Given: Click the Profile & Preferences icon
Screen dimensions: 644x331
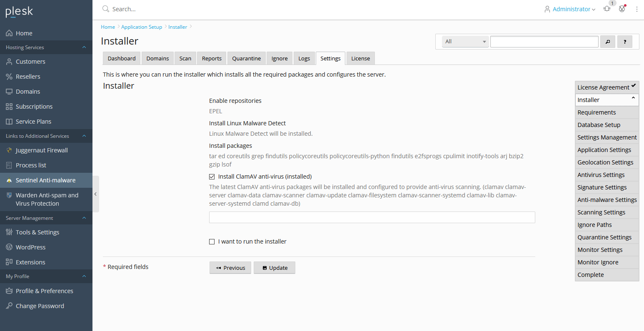Looking at the screenshot, I should click(9, 291).
